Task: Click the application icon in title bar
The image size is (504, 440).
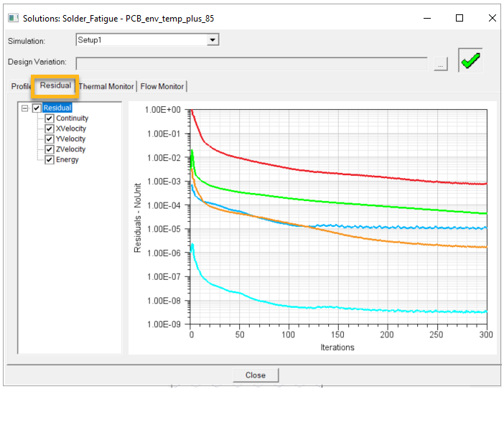Action: point(13,18)
